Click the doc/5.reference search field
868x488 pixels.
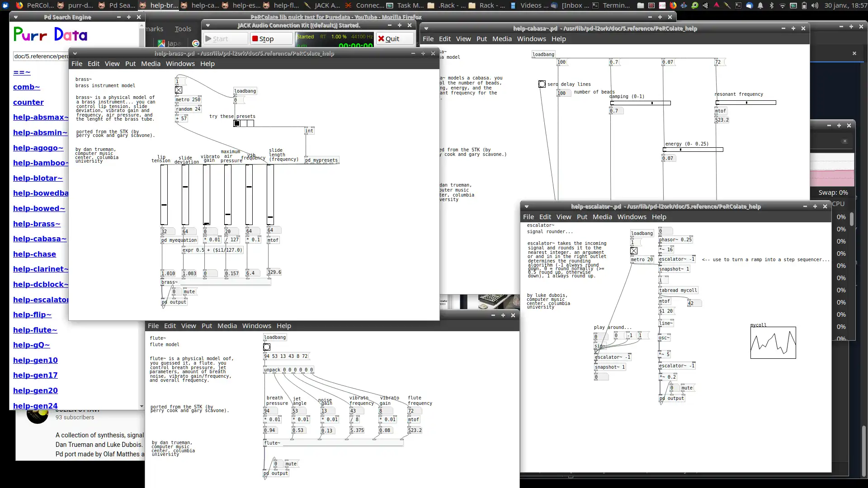41,56
